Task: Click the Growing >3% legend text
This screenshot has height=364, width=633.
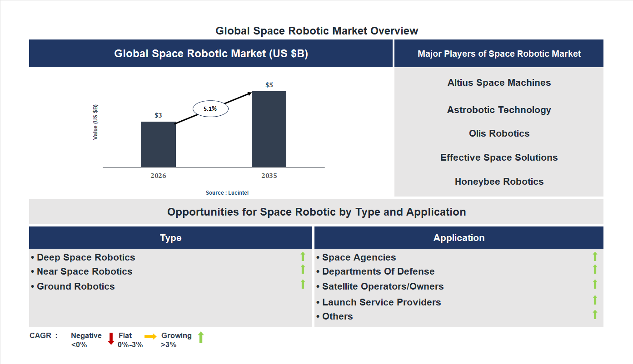Action: click(x=176, y=340)
